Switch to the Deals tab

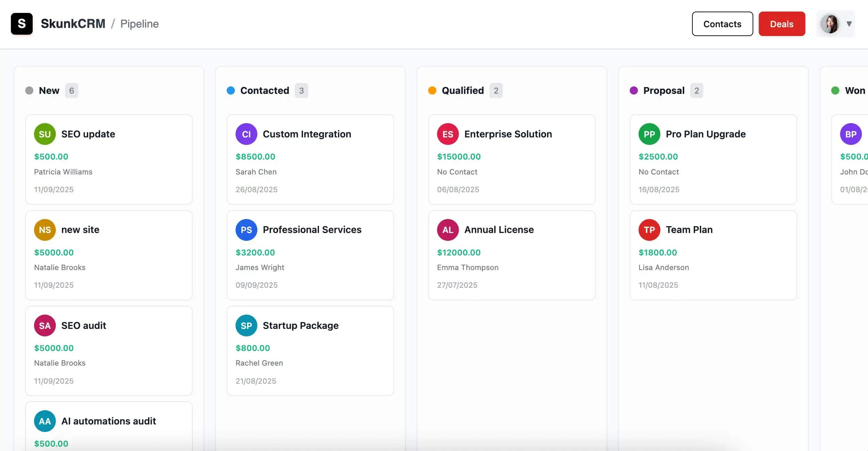pos(781,23)
